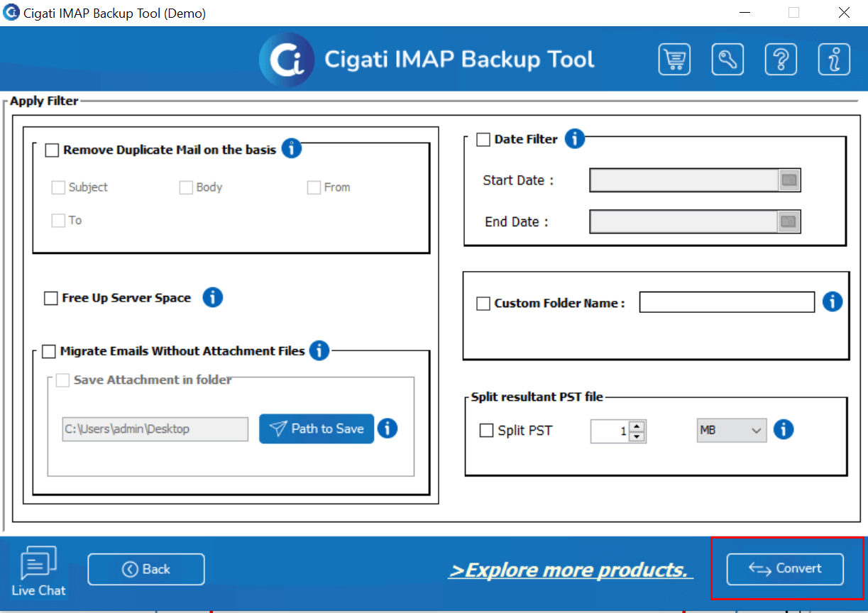The height and width of the screenshot is (613, 868).
Task: Click the Cigati logo in header
Action: click(287, 60)
